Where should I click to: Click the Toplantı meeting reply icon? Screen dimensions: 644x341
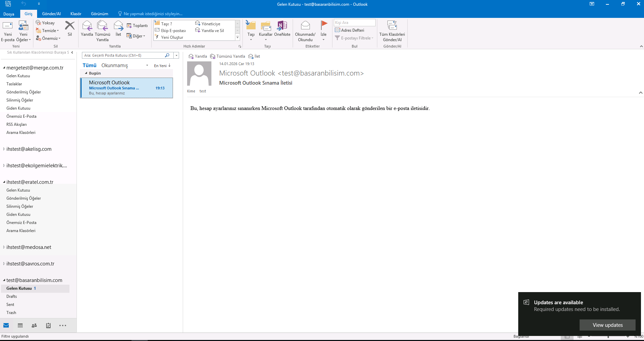pyautogui.click(x=129, y=26)
